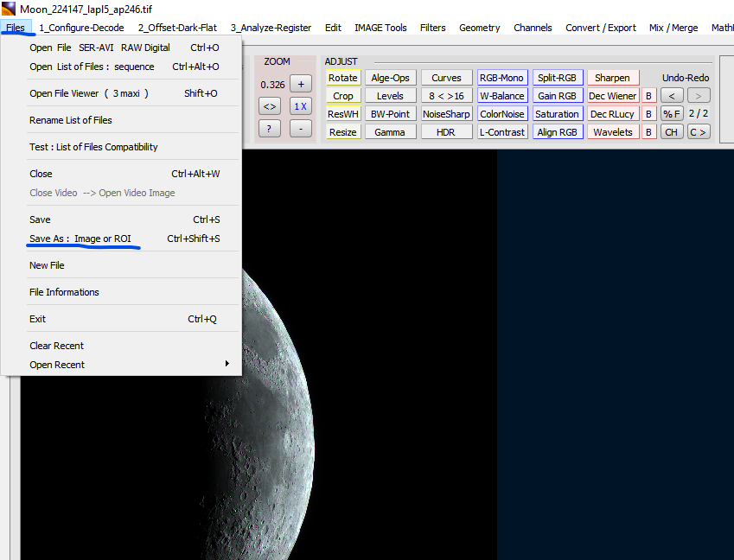Open the 1_Configure-Decode menu
This screenshot has height=560, width=734.
[81, 28]
